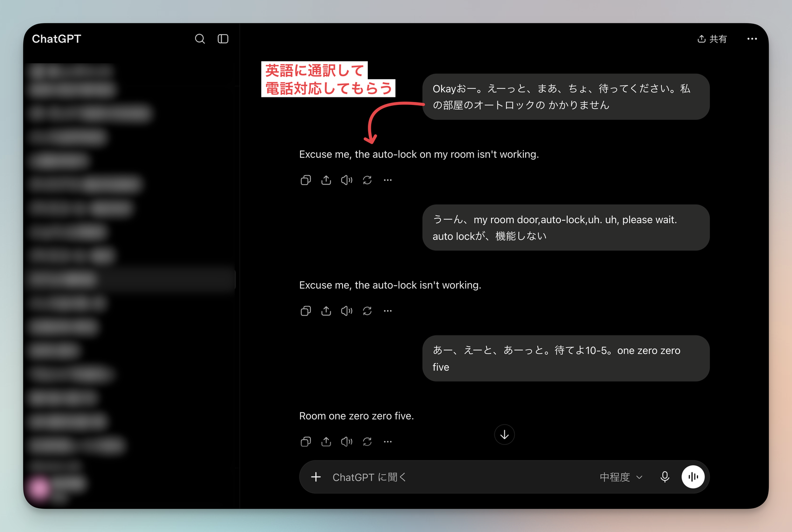Copy the "Room one zero zero five" response
Image resolution: width=792 pixels, height=532 pixels.
tap(306, 441)
